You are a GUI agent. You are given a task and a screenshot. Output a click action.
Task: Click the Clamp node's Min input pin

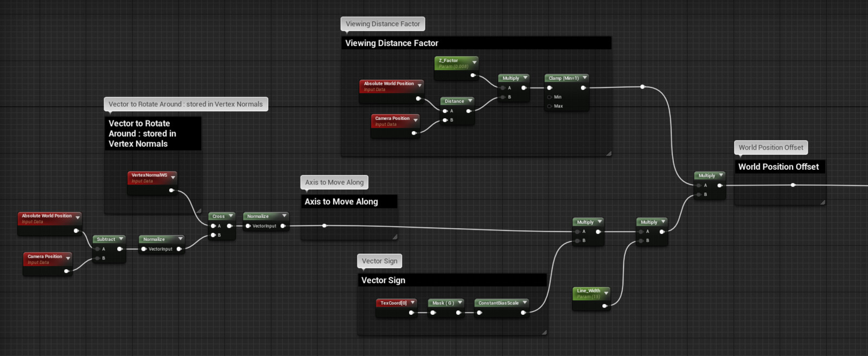coord(550,97)
